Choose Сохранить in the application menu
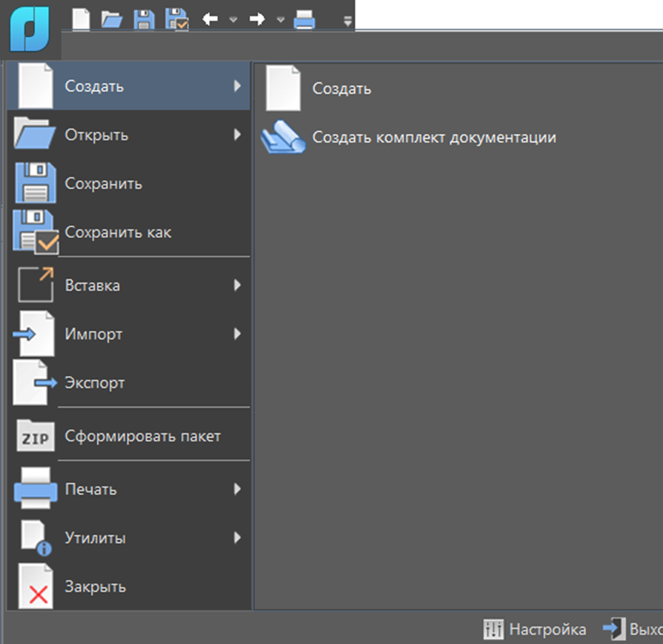 click(129, 183)
